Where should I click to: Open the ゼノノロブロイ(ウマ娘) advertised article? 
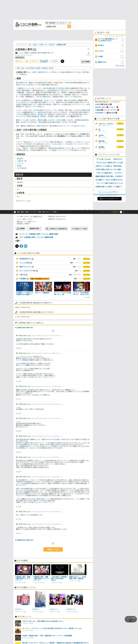coord(27,271)
